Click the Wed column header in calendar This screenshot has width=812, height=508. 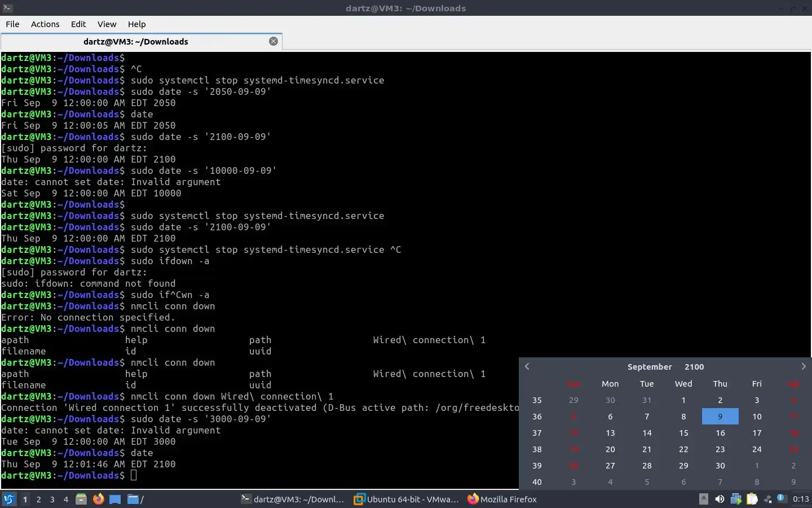point(683,384)
